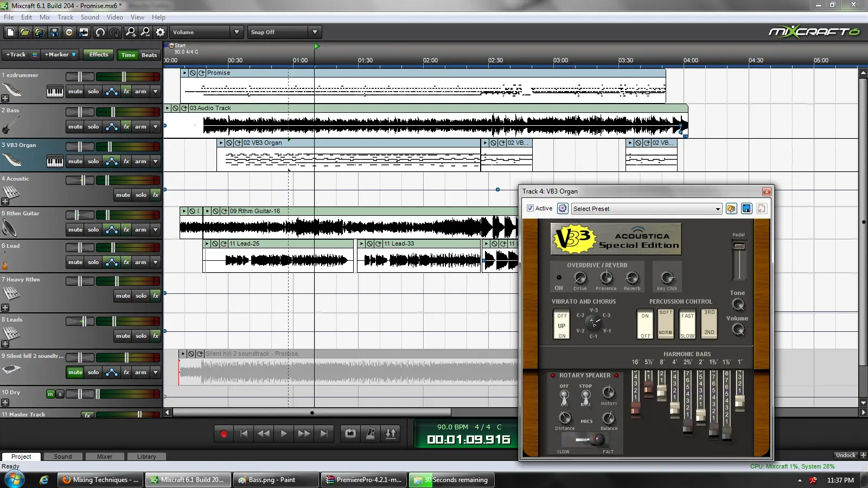Zoom out with the magnifier minus icon
This screenshot has width=868, height=488.
pyautogui.click(x=145, y=33)
